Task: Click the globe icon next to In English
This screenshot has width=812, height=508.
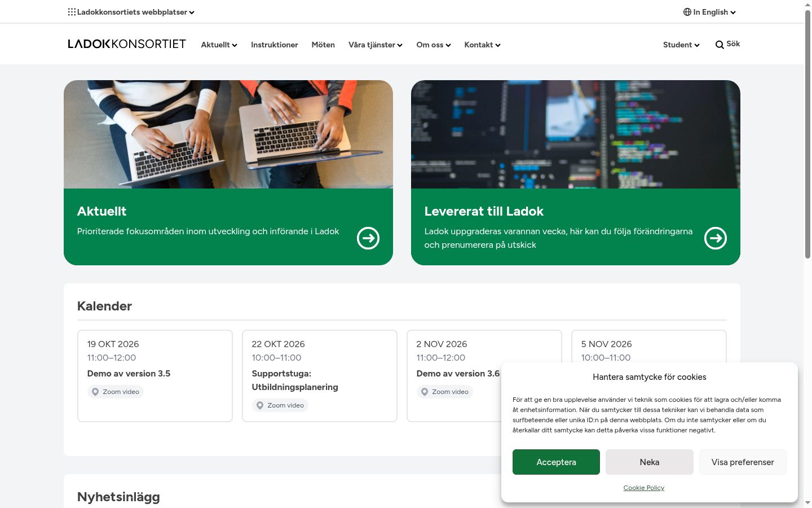Action: pos(687,12)
